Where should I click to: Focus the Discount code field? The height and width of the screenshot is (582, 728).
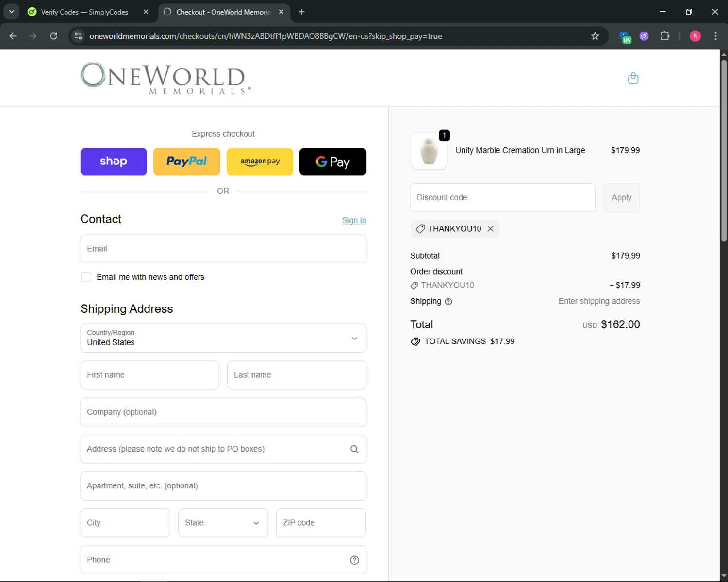pyautogui.click(x=503, y=197)
